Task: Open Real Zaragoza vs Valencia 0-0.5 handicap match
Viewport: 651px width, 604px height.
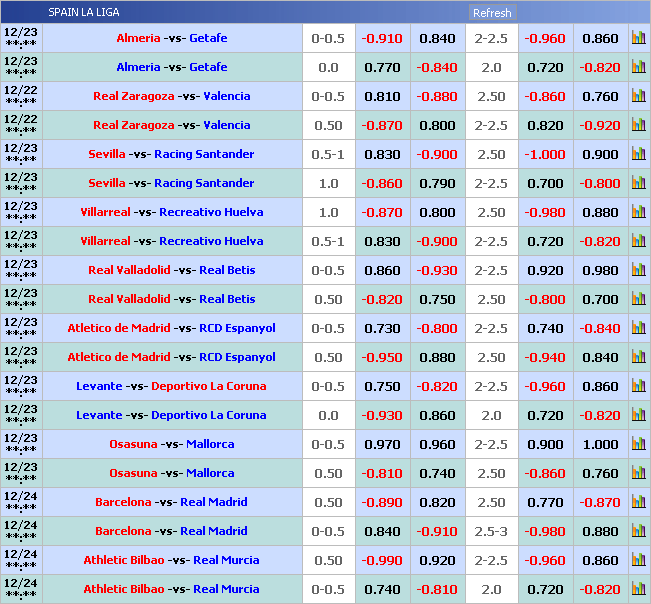Action: tap(171, 96)
